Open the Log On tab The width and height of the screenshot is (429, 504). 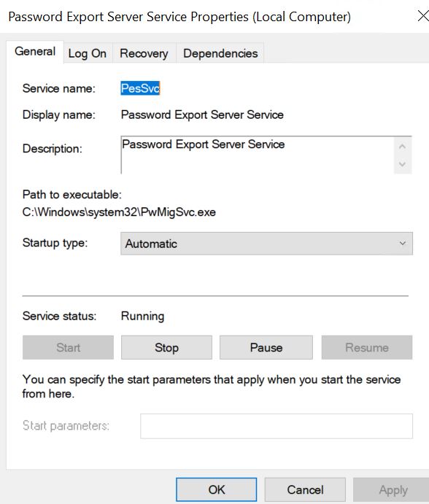click(x=88, y=53)
